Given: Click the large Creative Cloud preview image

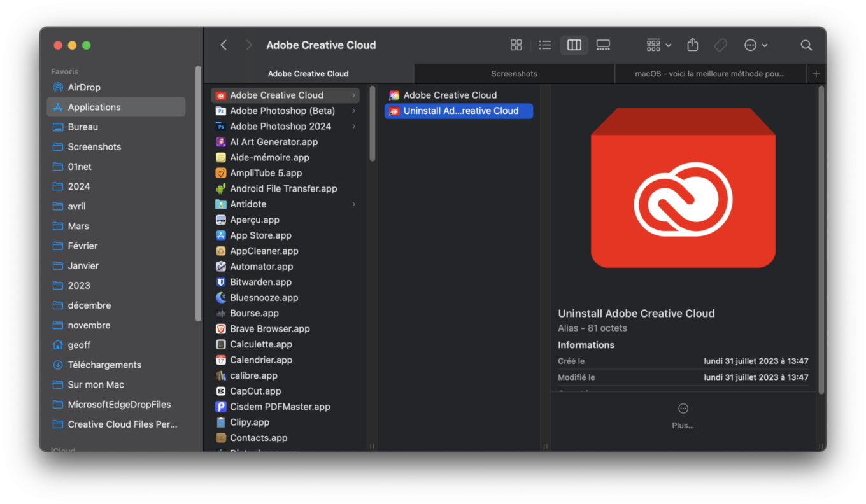Looking at the screenshot, I should tap(683, 188).
